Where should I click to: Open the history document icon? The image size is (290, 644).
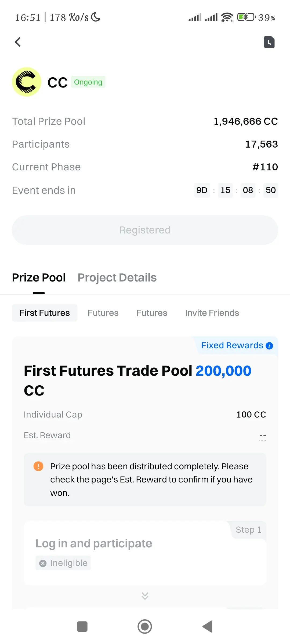coord(269,42)
